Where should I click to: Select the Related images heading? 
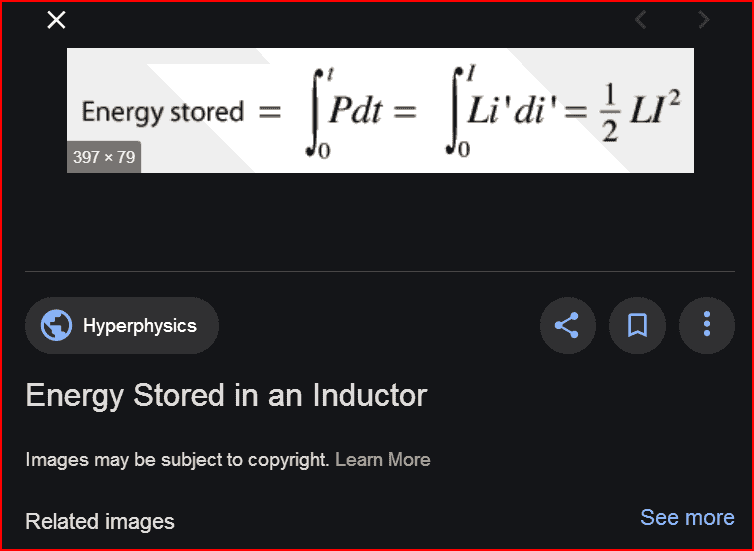click(100, 521)
